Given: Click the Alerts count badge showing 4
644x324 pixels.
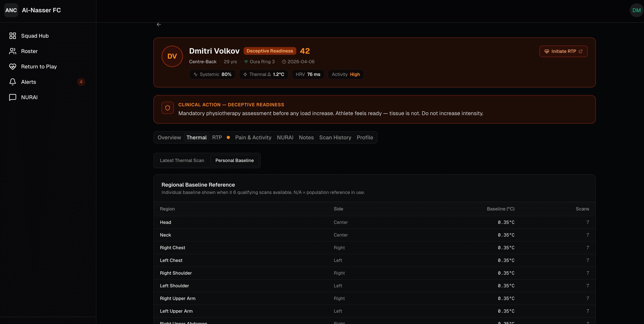Looking at the screenshot, I should 81,82.
